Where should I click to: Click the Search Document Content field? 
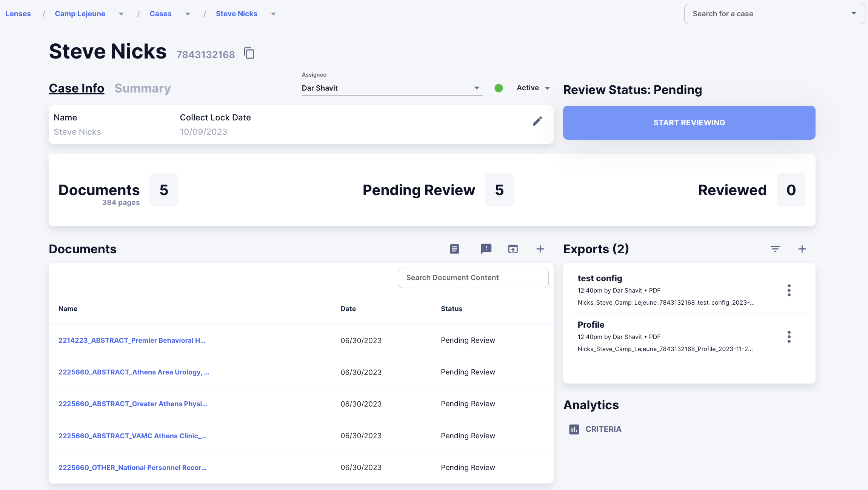click(x=473, y=278)
